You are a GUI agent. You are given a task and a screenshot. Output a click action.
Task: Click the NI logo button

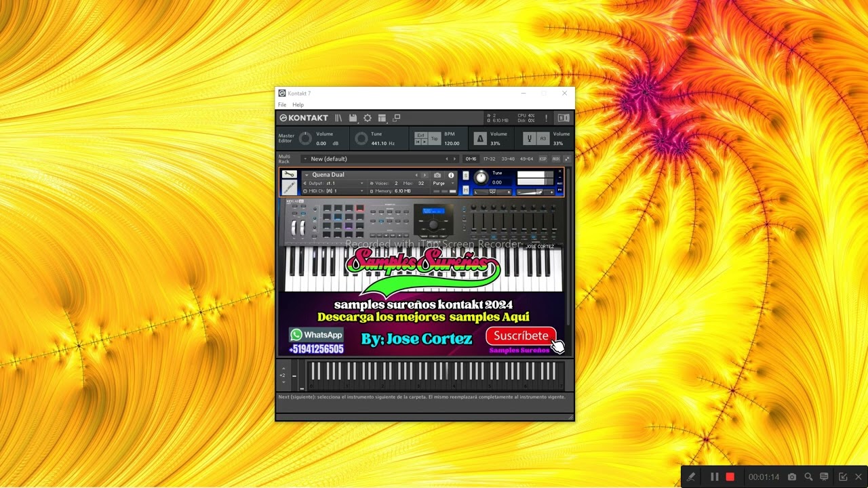click(x=564, y=118)
